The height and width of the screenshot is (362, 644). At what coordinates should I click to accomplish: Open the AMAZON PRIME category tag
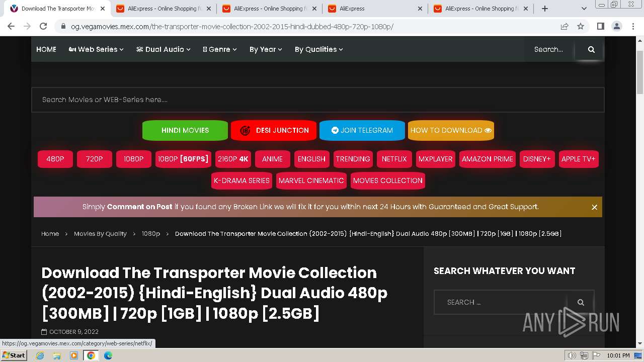click(x=488, y=159)
